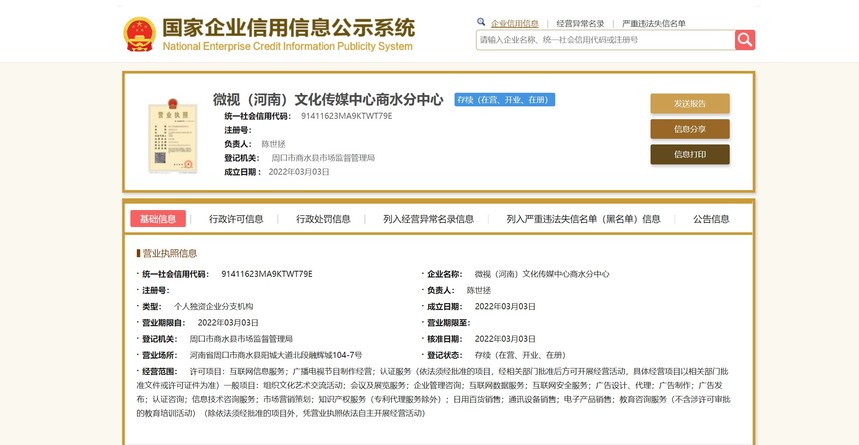Image resolution: width=859 pixels, height=445 pixels.
Task: Click the 存续（在营、开业、在册）status badge
Action: click(x=505, y=100)
